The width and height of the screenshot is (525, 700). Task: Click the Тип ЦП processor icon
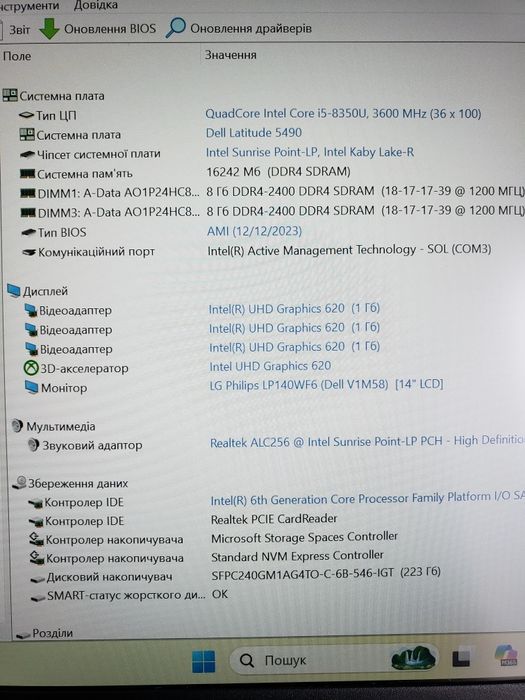point(26,115)
